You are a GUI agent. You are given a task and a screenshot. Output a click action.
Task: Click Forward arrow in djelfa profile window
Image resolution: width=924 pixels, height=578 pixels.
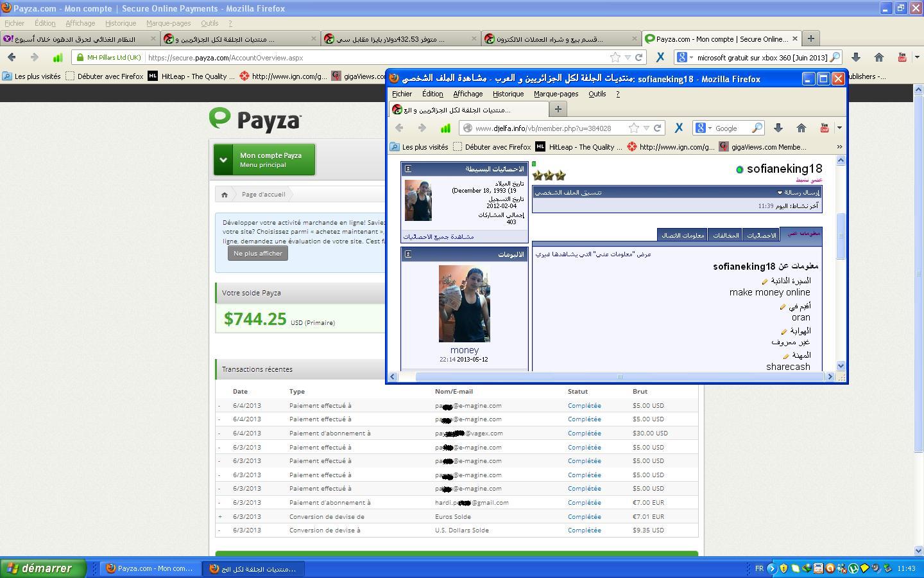422,128
